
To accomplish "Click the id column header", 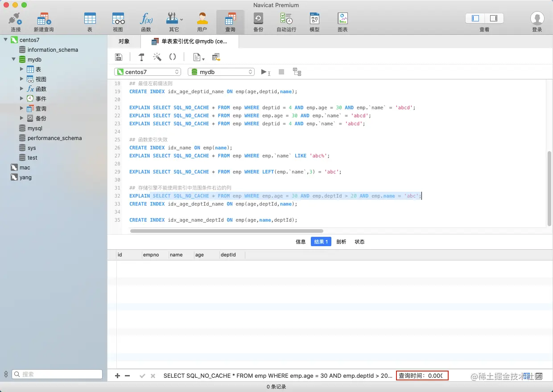I will click(129, 255).
